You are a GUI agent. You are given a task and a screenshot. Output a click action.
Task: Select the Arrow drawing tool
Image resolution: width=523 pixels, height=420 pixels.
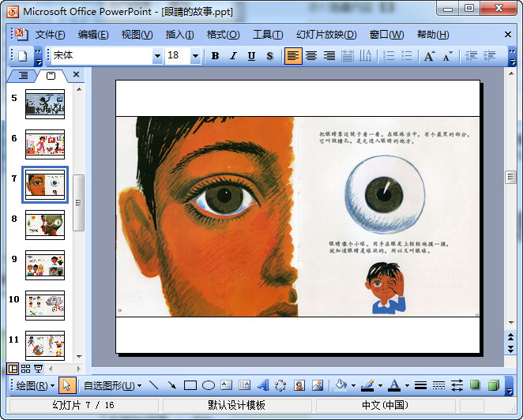(171, 386)
